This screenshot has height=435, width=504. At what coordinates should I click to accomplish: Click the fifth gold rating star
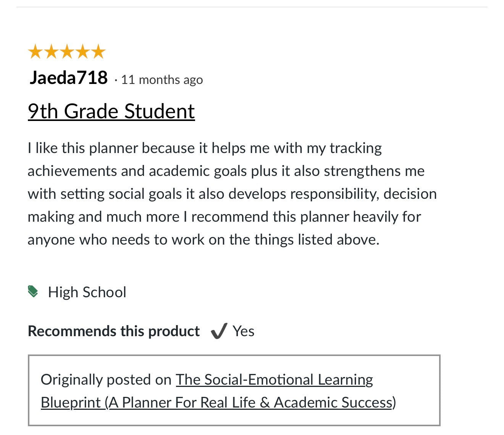click(99, 52)
